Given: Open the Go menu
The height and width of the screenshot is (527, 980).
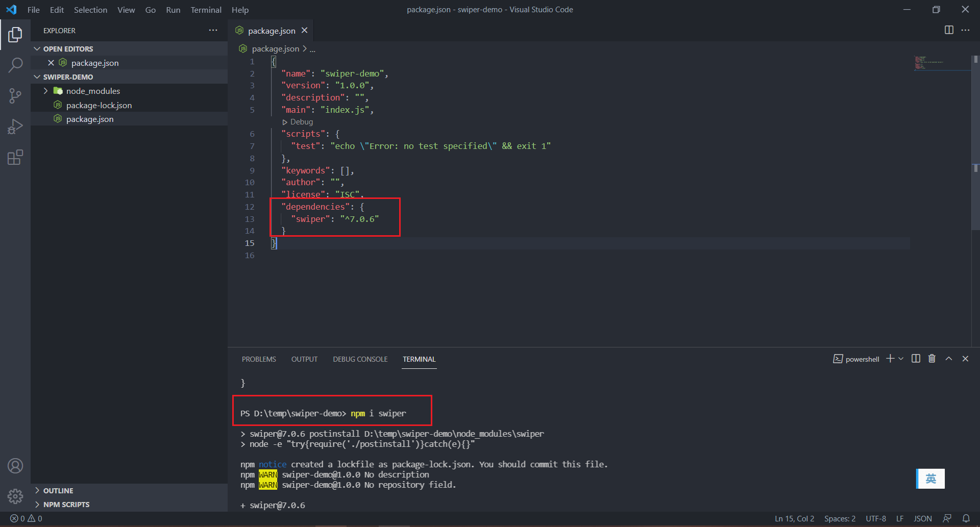Looking at the screenshot, I should 151,10.
